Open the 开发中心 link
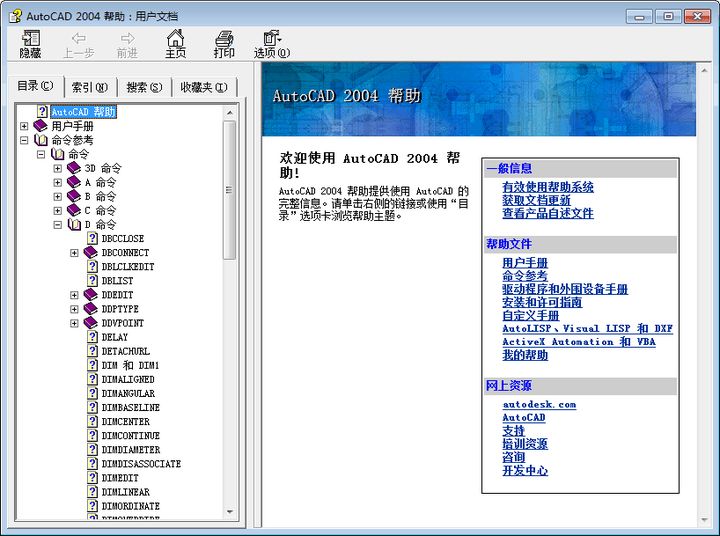Viewport: 720px width, 536px height. (x=525, y=470)
